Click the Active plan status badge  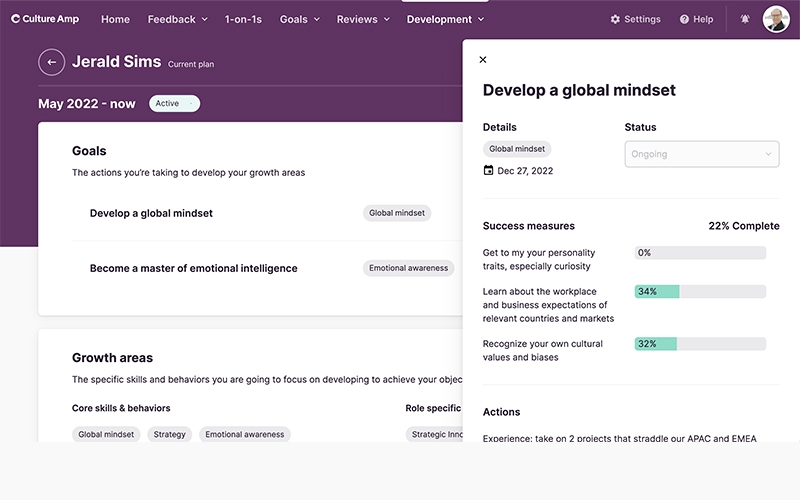click(x=174, y=104)
